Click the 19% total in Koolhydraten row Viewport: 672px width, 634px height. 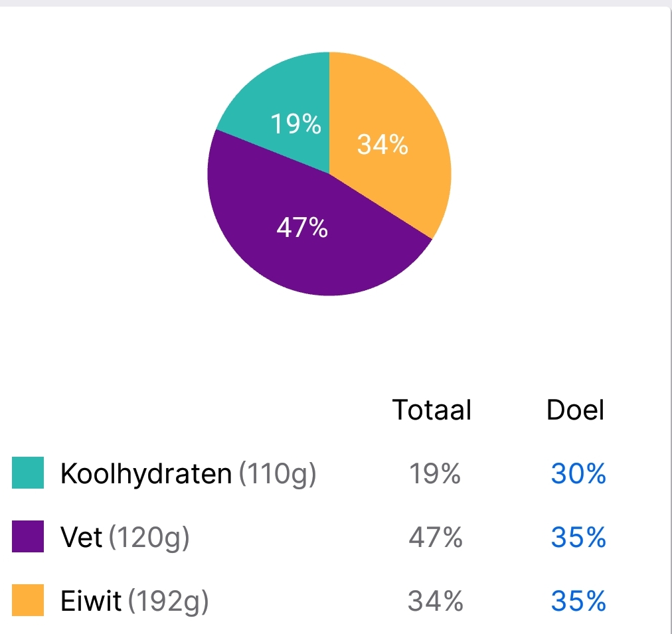[x=435, y=473]
